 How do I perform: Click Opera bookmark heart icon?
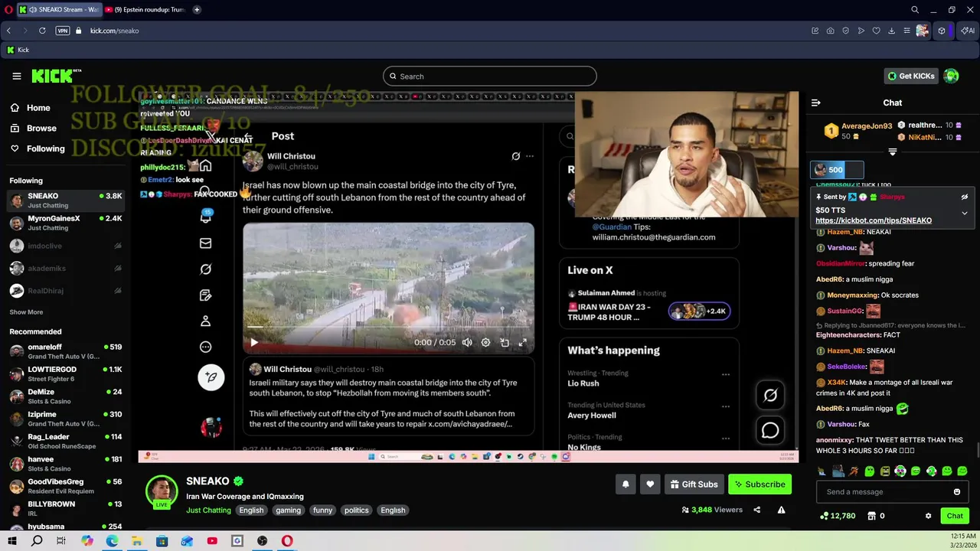point(877,31)
